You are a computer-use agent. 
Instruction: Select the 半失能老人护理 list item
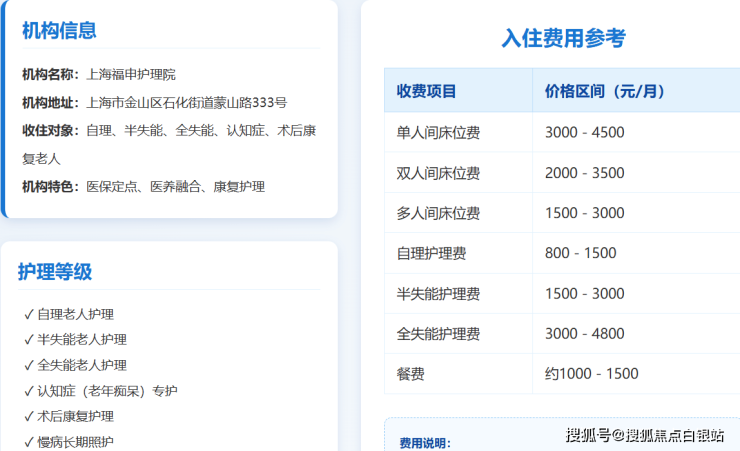click(x=76, y=340)
